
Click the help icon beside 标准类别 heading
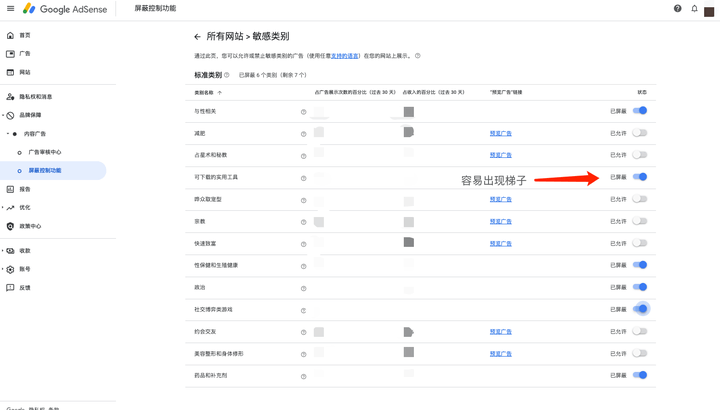click(227, 75)
